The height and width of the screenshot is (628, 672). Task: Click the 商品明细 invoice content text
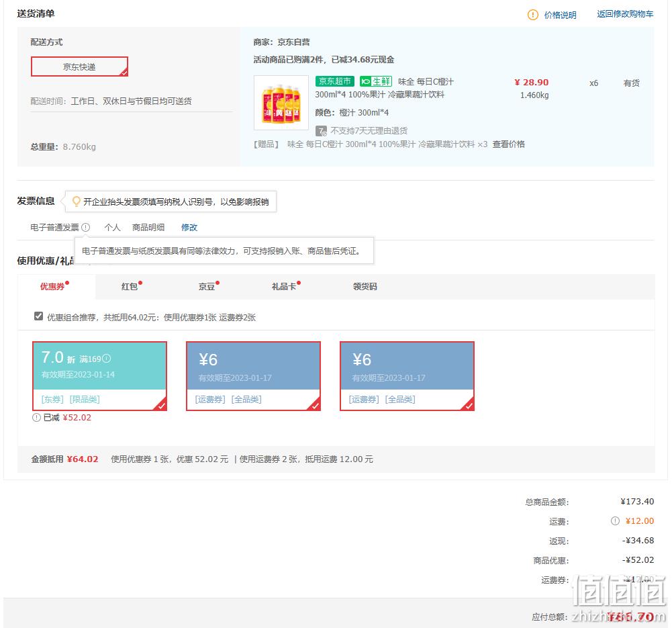pos(148,227)
